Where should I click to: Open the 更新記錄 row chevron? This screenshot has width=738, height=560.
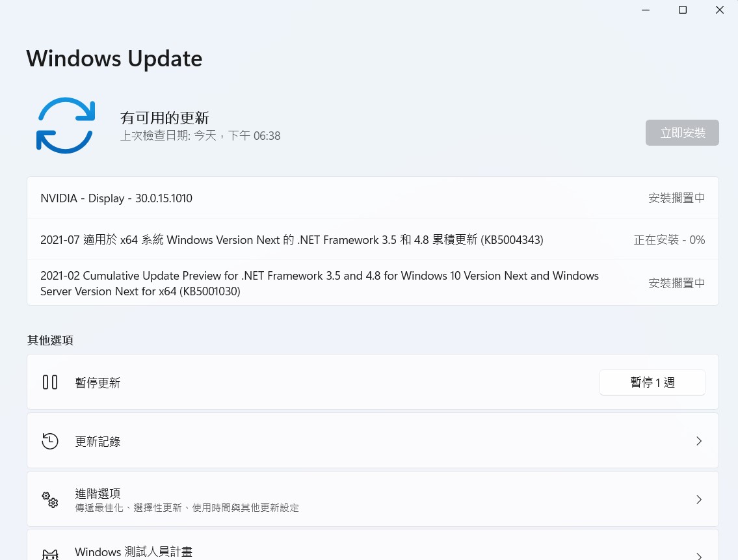coord(699,441)
